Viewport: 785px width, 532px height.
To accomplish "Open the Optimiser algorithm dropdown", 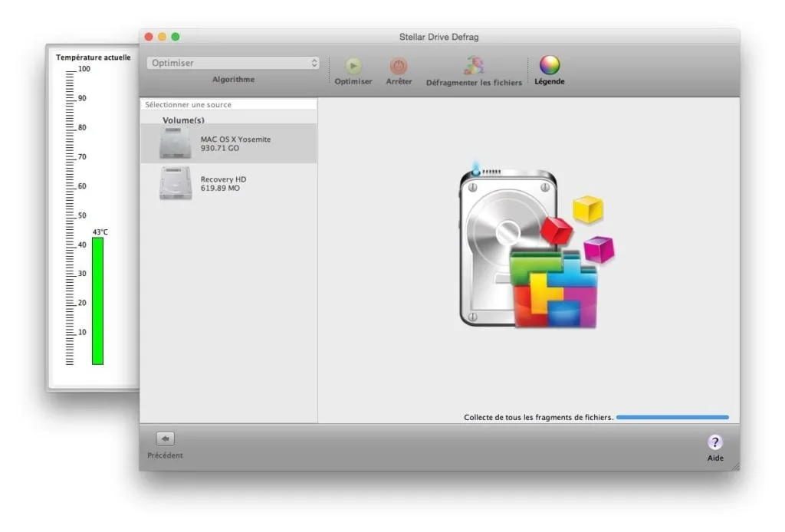I will (233, 63).
